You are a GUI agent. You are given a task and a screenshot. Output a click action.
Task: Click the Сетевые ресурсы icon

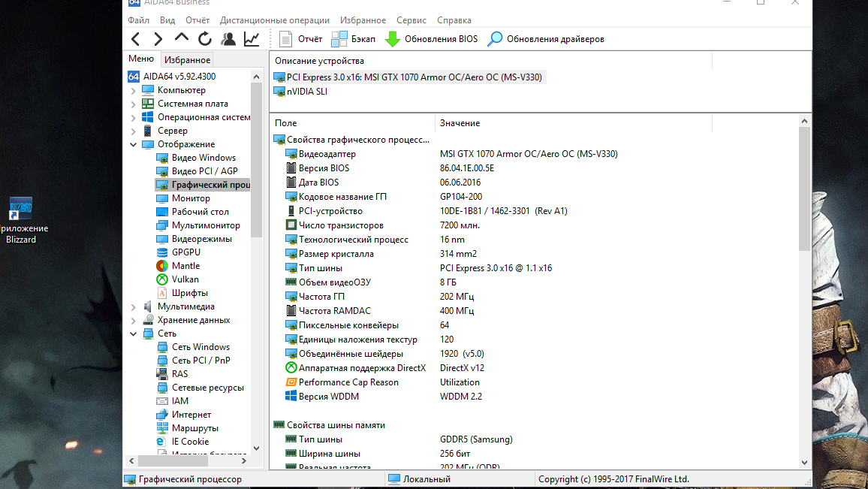pyautogui.click(x=162, y=388)
